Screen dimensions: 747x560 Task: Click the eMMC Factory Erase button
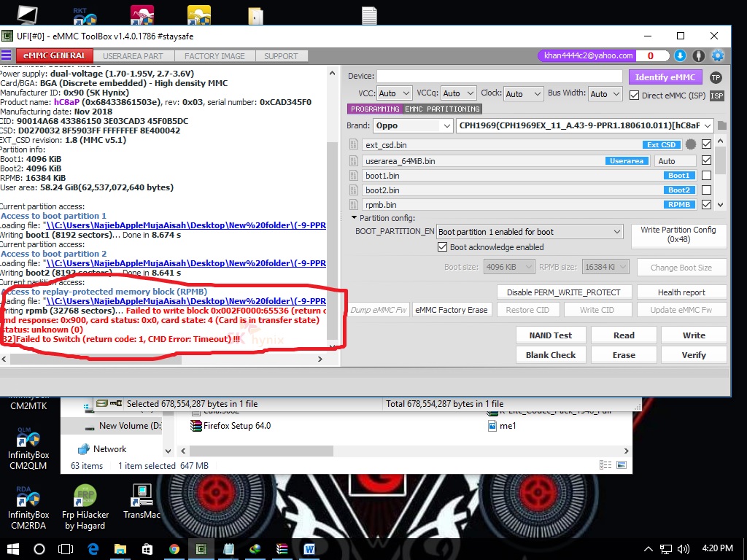point(451,309)
